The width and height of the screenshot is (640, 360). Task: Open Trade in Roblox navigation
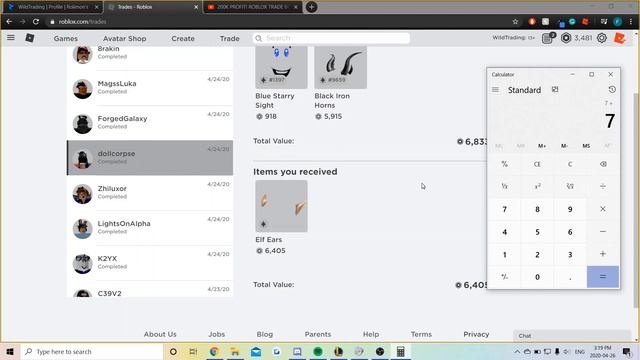point(229,38)
